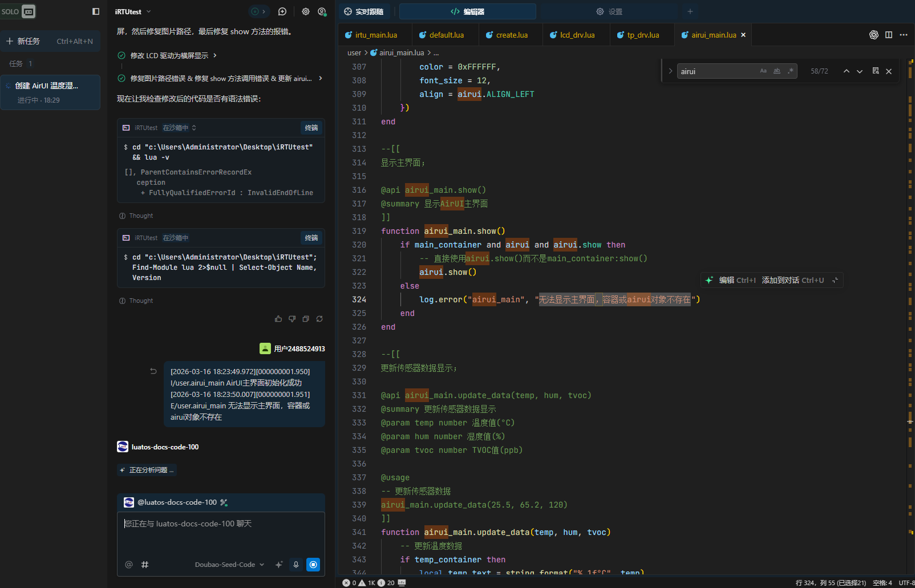The width and height of the screenshot is (915, 588).
Task: Open the iRTUtest project dropdown
Action: click(133, 11)
